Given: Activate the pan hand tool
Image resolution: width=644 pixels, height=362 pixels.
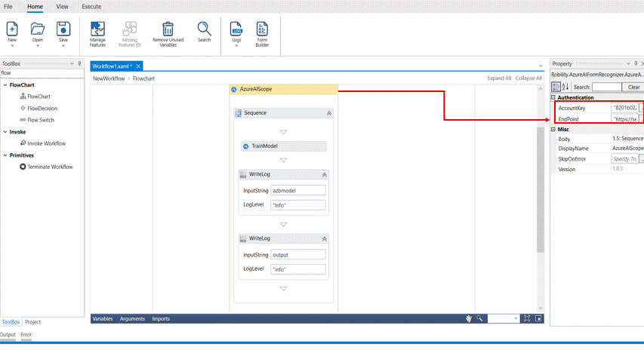Looking at the screenshot, I should pos(469,319).
